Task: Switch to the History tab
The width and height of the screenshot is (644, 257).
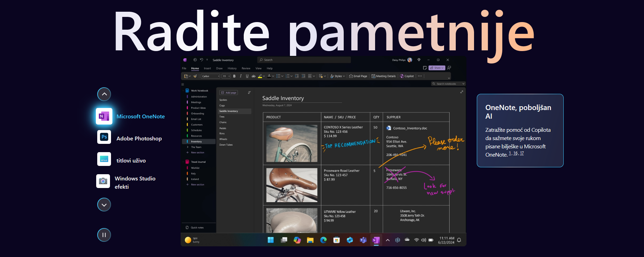Action: [232, 68]
